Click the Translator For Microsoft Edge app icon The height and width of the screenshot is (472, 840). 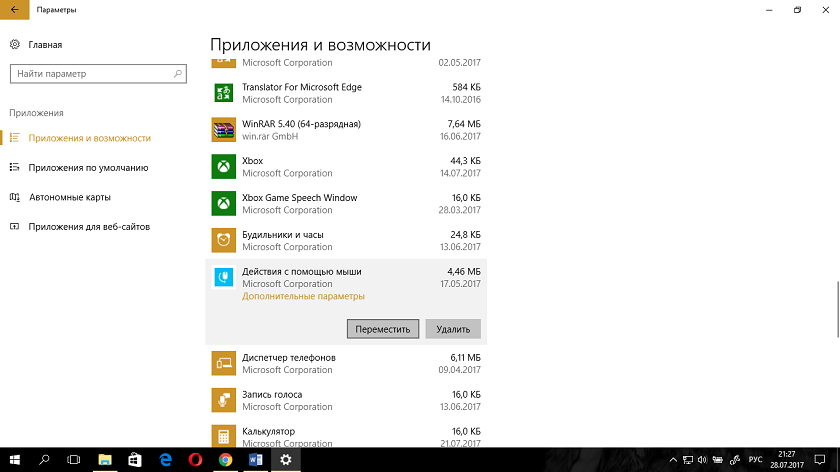[x=223, y=93]
